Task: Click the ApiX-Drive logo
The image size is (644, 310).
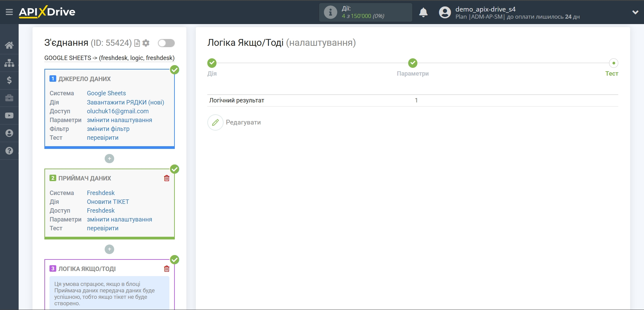Action: point(47,12)
